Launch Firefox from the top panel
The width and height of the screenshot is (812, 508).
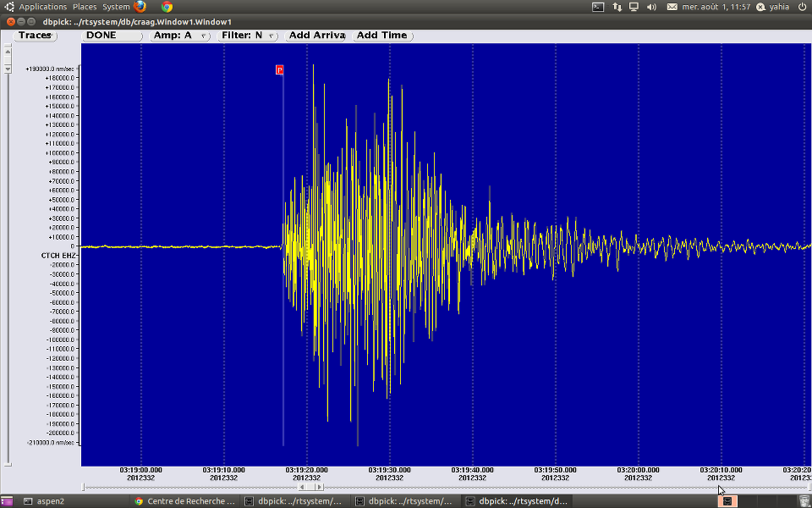pyautogui.click(x=140, y=6)
